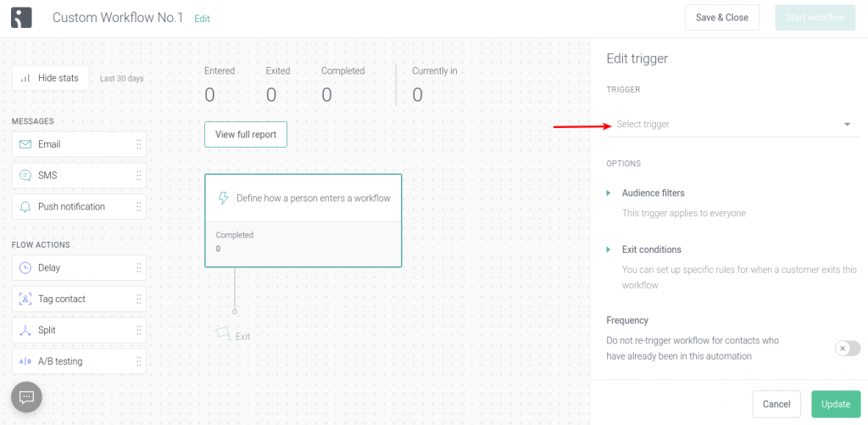Click the Delay clock icon
This screenshot has width=868, height=425.
(25, 267)
